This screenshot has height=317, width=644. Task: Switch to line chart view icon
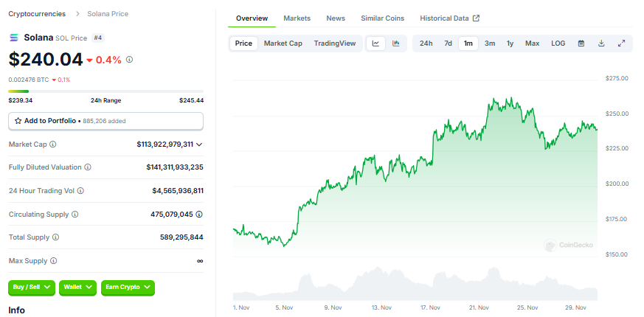point(375,43)
